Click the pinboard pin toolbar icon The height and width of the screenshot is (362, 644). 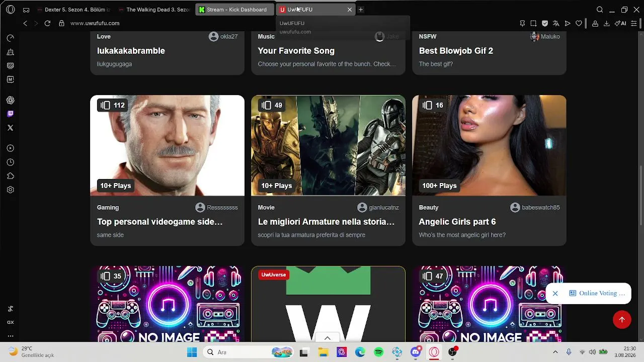522,23
